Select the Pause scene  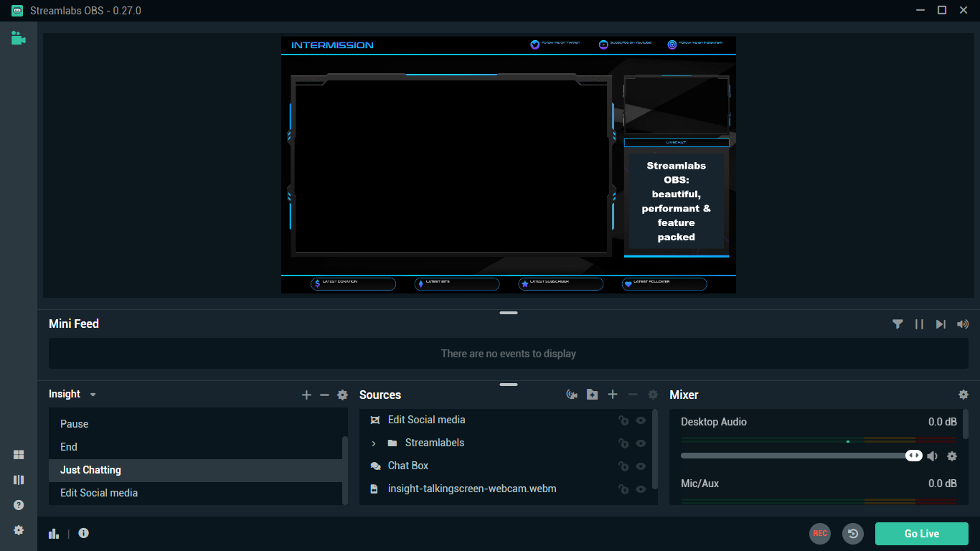195,424
